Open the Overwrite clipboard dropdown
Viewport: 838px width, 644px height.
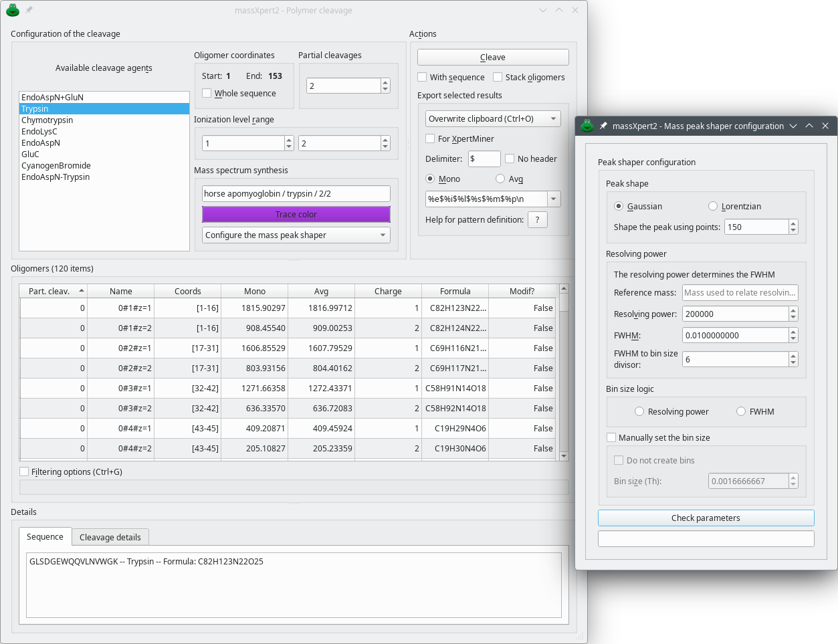click(493, 119)
